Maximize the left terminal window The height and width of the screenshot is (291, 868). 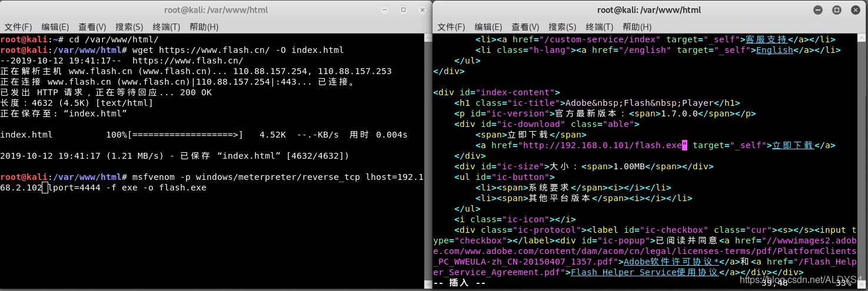click(404, 10)
